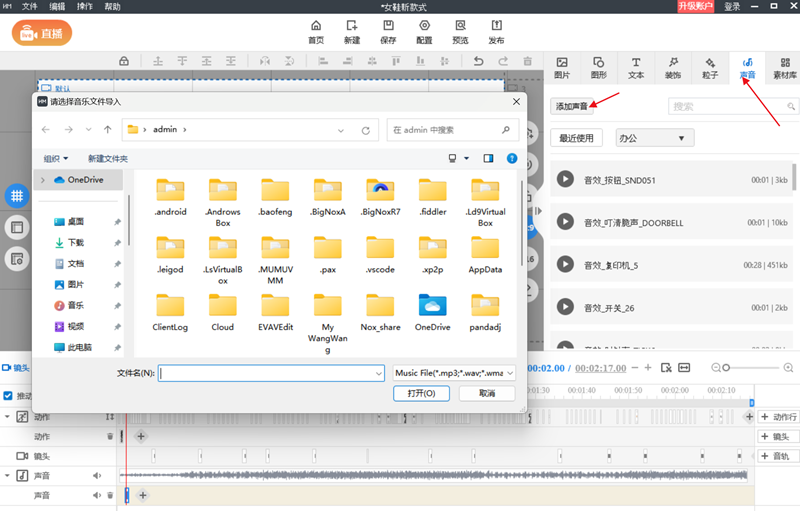Create a new project with 新建
The width and height of the screenshot is (800, 511).
coord(352,32)
